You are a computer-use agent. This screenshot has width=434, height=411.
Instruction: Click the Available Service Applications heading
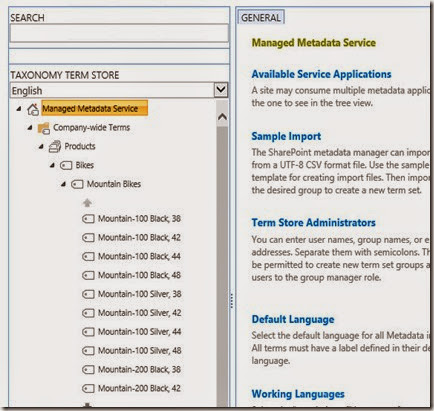tap(321, 74)
